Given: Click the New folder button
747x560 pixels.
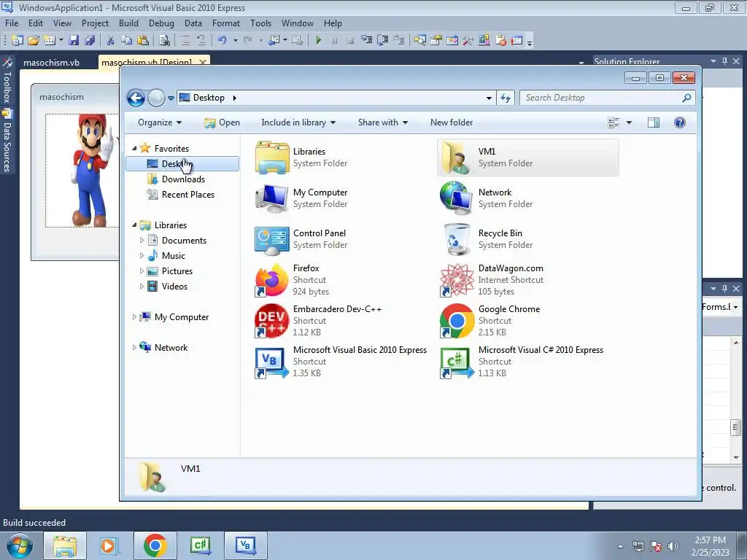Looking at the screenshot, I should click(x=451, y=122).
